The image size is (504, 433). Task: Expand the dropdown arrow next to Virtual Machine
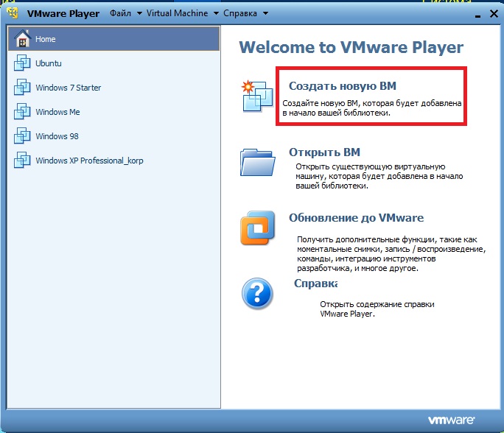point(216,13)
